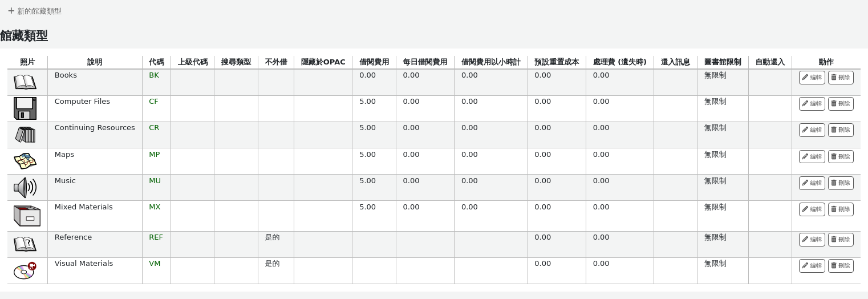Click the Reference question-mark book icon
The height and width of the screenshot is (299, 868).
25,244
